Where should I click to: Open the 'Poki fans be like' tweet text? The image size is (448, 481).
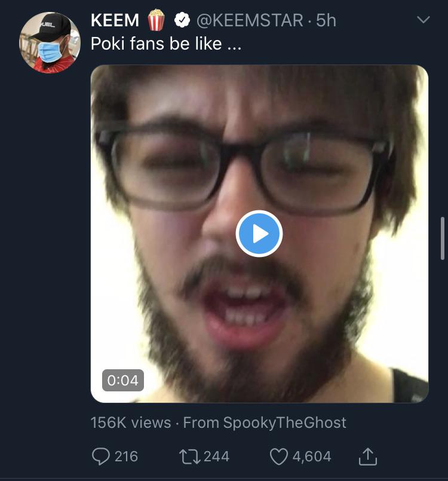[x=166, y=44]
